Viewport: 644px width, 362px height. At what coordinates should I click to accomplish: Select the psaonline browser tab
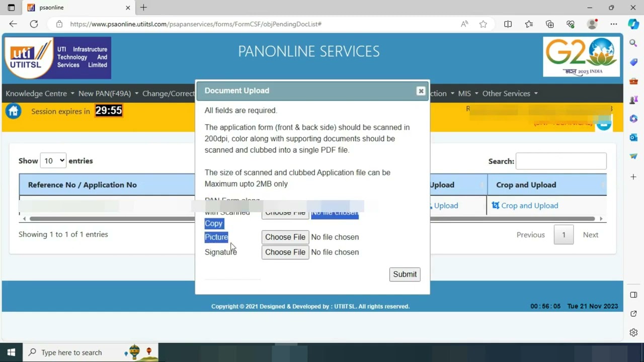[78, 8]
